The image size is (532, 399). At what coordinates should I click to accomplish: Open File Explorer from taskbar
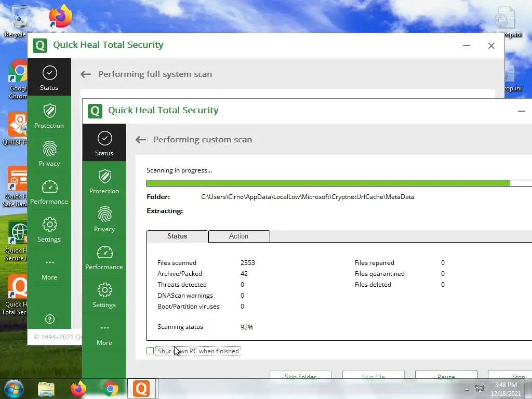46,389
